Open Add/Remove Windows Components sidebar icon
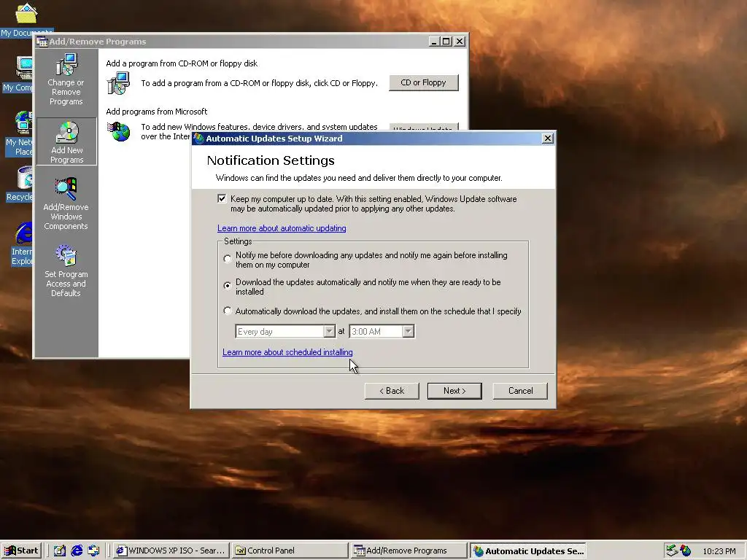The width and height of the screenshot is (747, 560). (66, 189)
